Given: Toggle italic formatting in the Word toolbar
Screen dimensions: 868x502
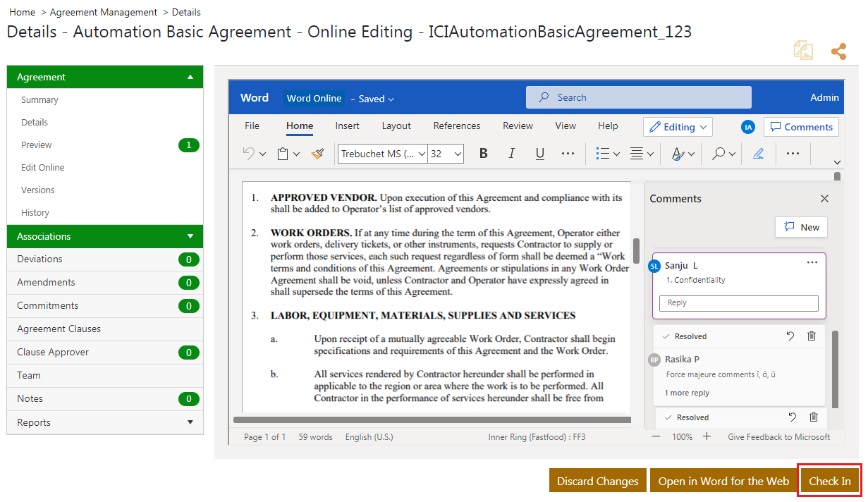Looking at the screenshot, I should [x=511, y=154].
